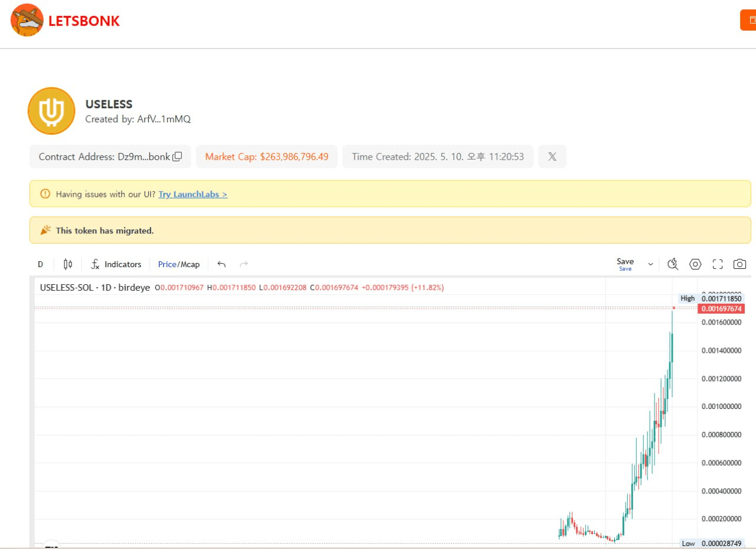Open the token's X (Twitter) link

click(x=552, y=157)
